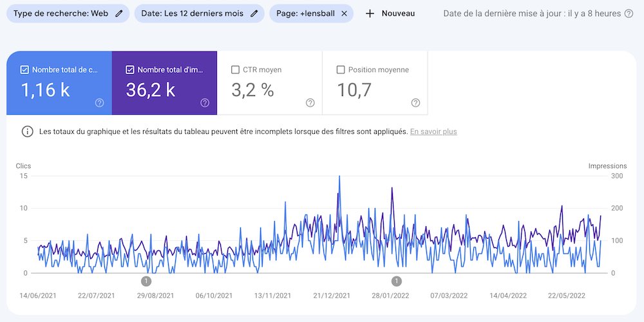Click the Clics axis title

pyautogui.click(x=23, y=166)
